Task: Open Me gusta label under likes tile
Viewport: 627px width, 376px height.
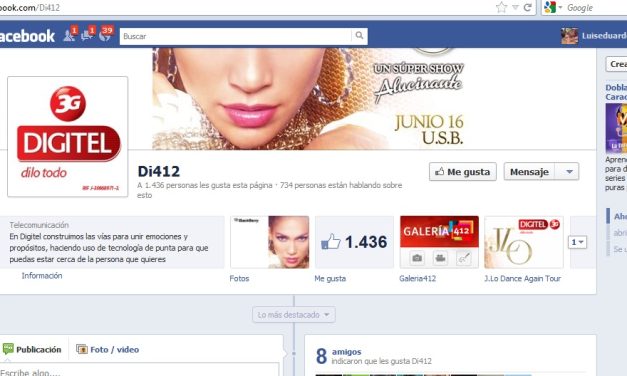Action: point(330,278)
